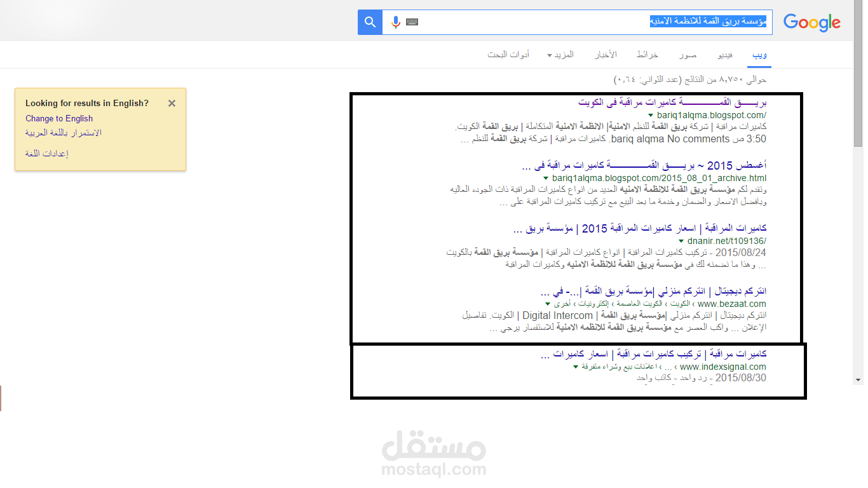Image resolution: width=868 pixels, height=488 pixels.
Task: Expand arrow beside 2015_08_01_archive.html URL
Action: 546,179
